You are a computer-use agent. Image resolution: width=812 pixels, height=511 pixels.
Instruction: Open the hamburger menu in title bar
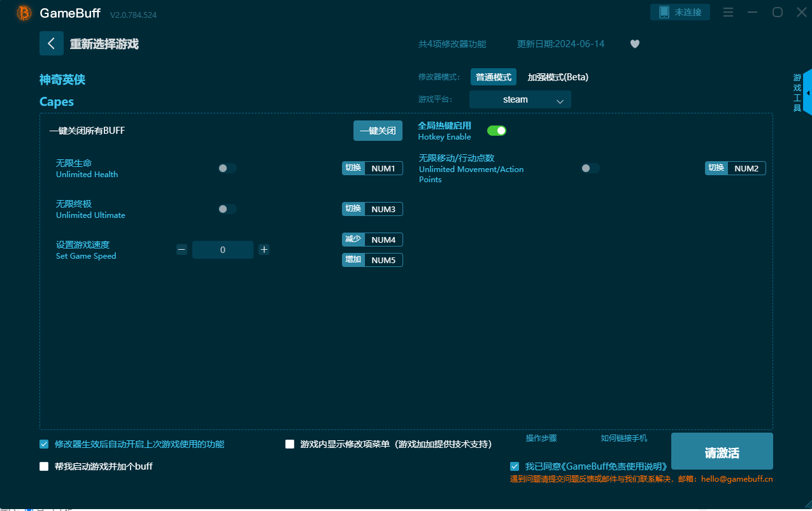point(729,12)
